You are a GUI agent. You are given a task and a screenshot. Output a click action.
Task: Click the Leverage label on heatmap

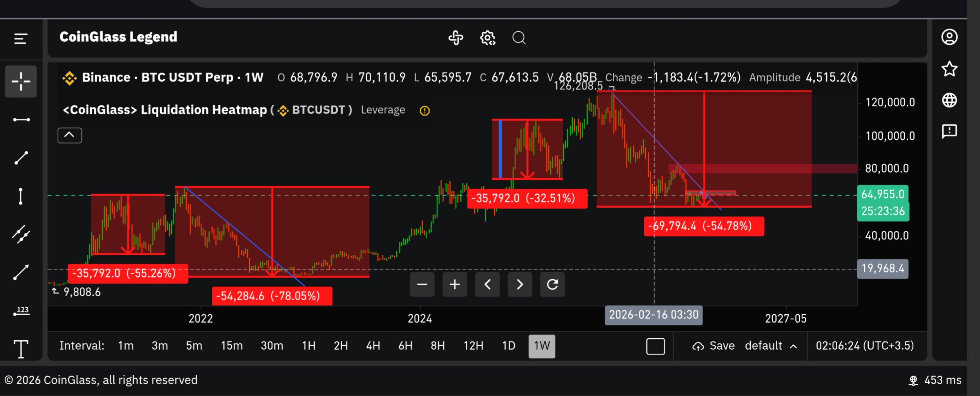click(383, 110)
